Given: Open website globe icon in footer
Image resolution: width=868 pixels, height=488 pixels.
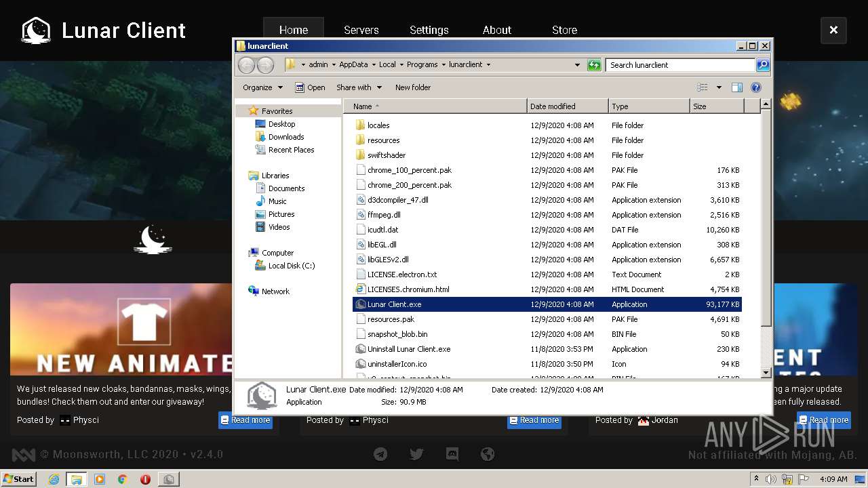Looking at the screenshot, I should (488, 454).
